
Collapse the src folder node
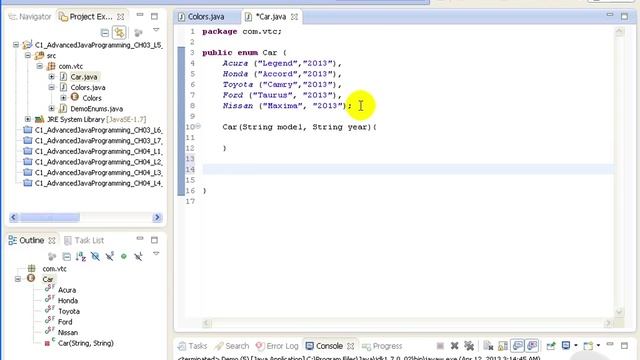[x=28, y=56]
